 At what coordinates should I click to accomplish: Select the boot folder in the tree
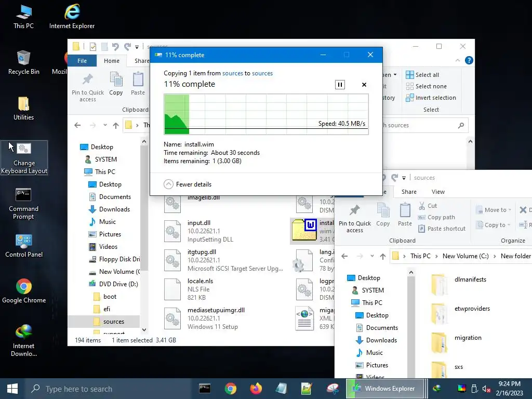pyautogui.click(x=105, y=297)
